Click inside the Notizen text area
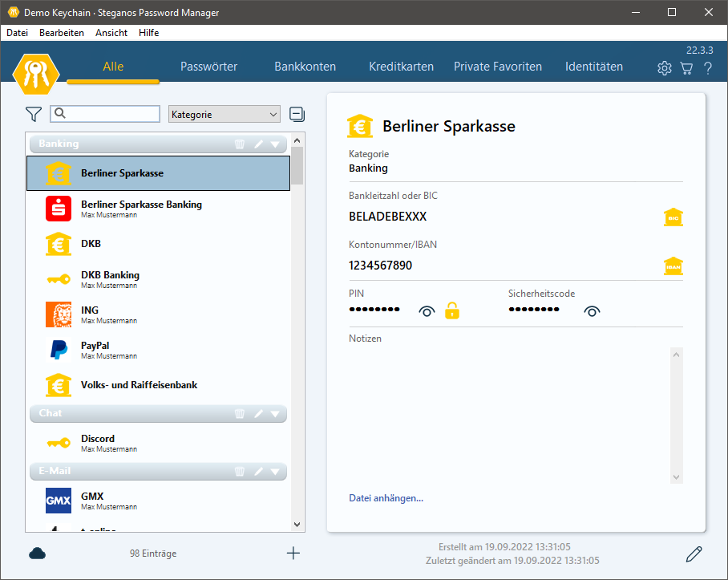 (x=509, y=416)
